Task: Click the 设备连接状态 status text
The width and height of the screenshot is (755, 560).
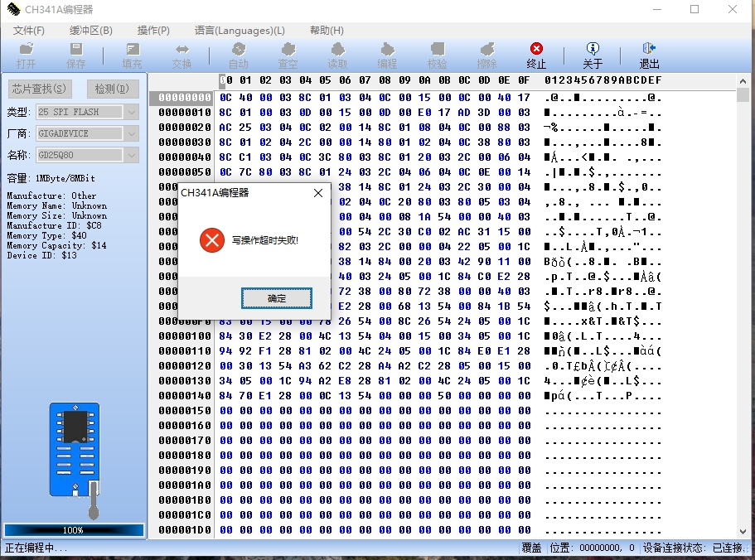Action: 693,548
